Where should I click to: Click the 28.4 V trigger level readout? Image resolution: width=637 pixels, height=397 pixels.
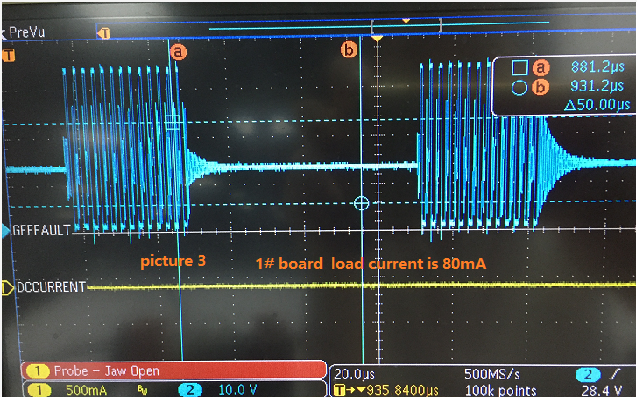(x=602, y=390)
